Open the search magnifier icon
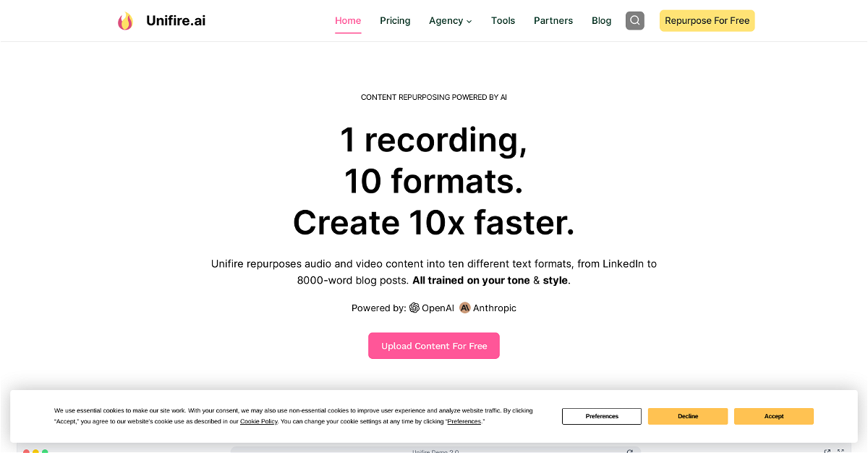 [634, 20]
